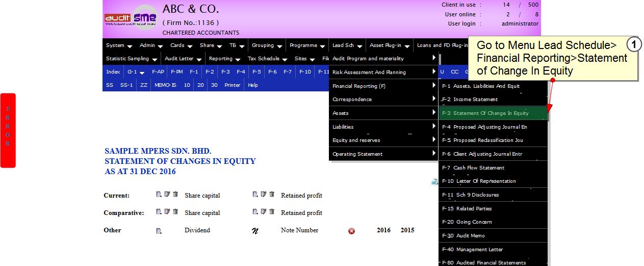Screen dimensions: 644x266
Task: Click the Audit SME logo
Action: pos(131,18)
